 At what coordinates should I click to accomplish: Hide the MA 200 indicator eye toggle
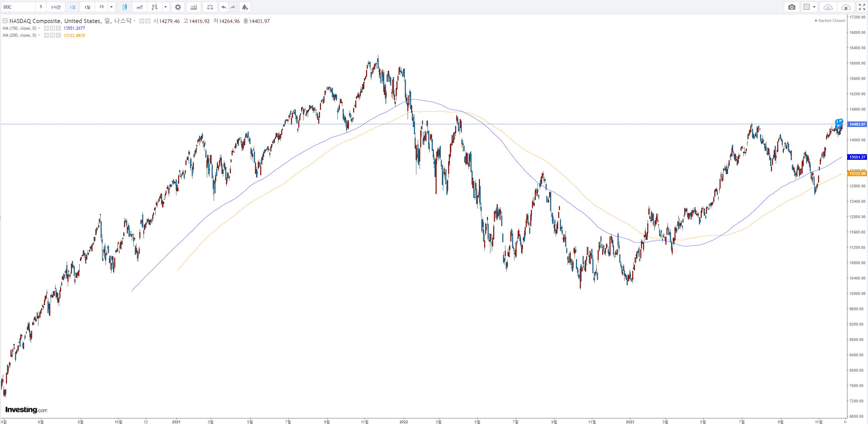(x=46, y=35)
